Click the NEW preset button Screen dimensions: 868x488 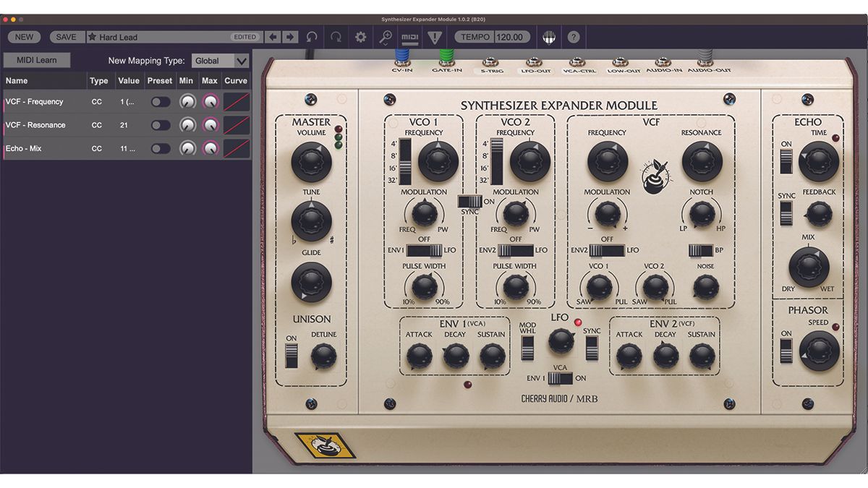click(24, 37)
